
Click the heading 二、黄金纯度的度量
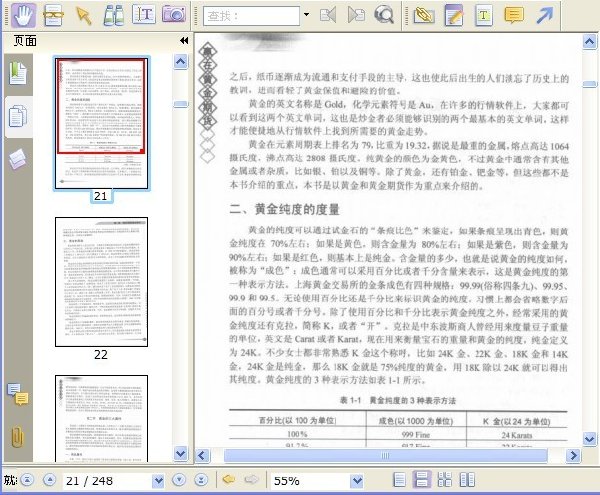(x=284, y=209)
